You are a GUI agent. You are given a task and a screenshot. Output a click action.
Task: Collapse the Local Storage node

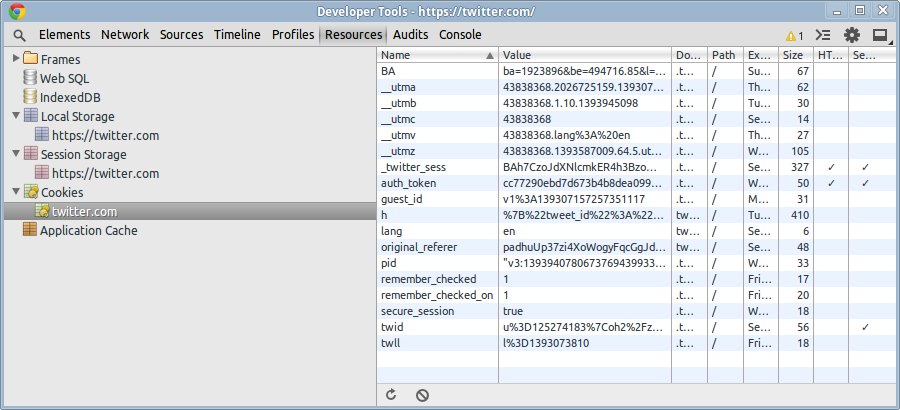click(16, 115)
